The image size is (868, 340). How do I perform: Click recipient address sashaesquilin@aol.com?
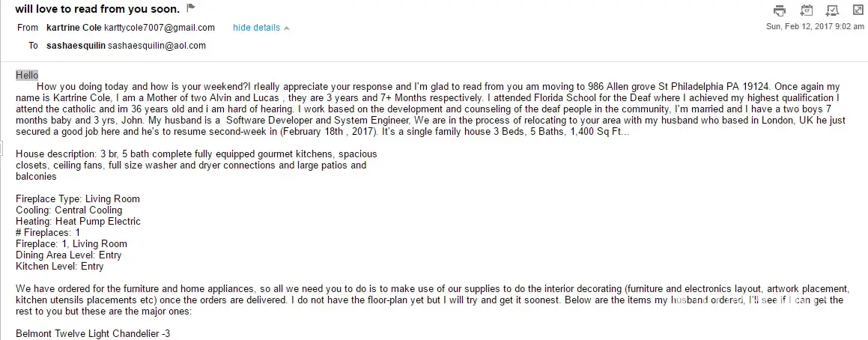[157, 46]
